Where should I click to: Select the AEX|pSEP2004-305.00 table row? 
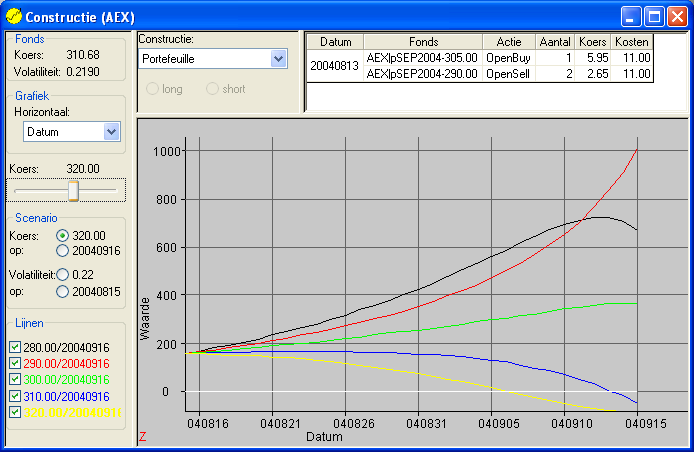(x=421, y=58)
